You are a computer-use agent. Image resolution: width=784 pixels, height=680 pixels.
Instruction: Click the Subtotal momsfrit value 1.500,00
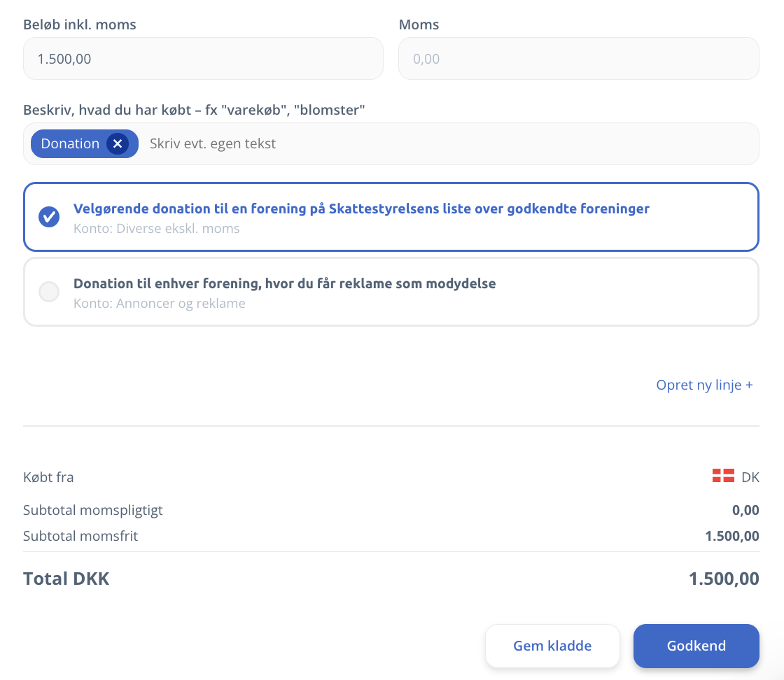pyautogui.click(x=731, y=536)
